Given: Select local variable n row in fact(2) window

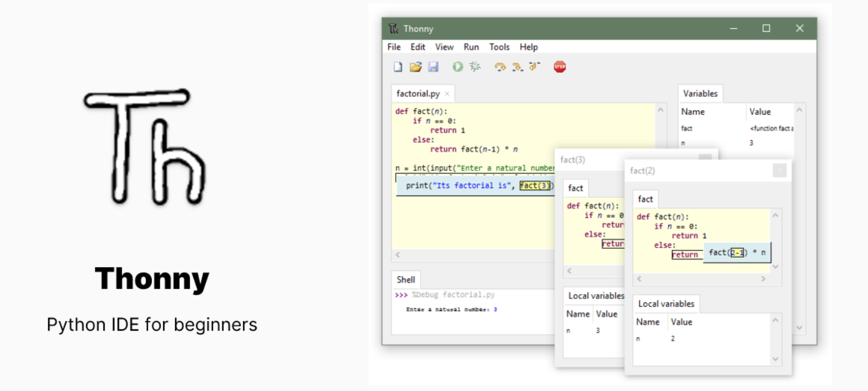Looking at the screenshot, I should (x=701, y=338).
